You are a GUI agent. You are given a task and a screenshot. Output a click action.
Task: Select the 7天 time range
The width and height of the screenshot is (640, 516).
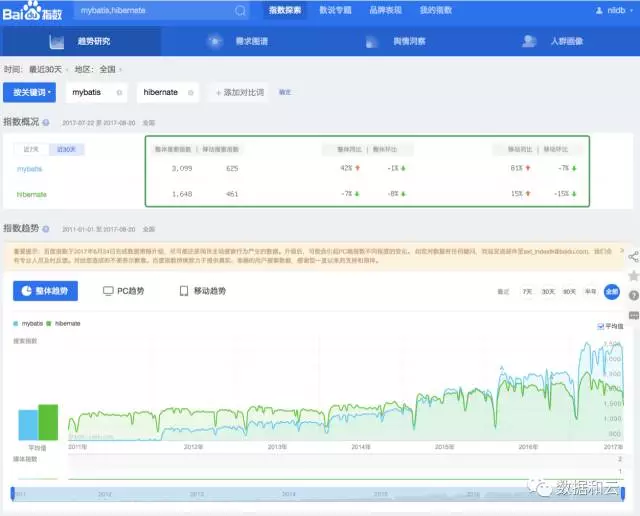527,291
